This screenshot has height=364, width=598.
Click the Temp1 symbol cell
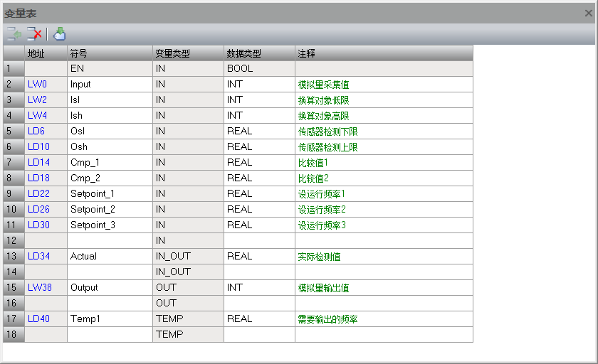click(x=110, y=318)
